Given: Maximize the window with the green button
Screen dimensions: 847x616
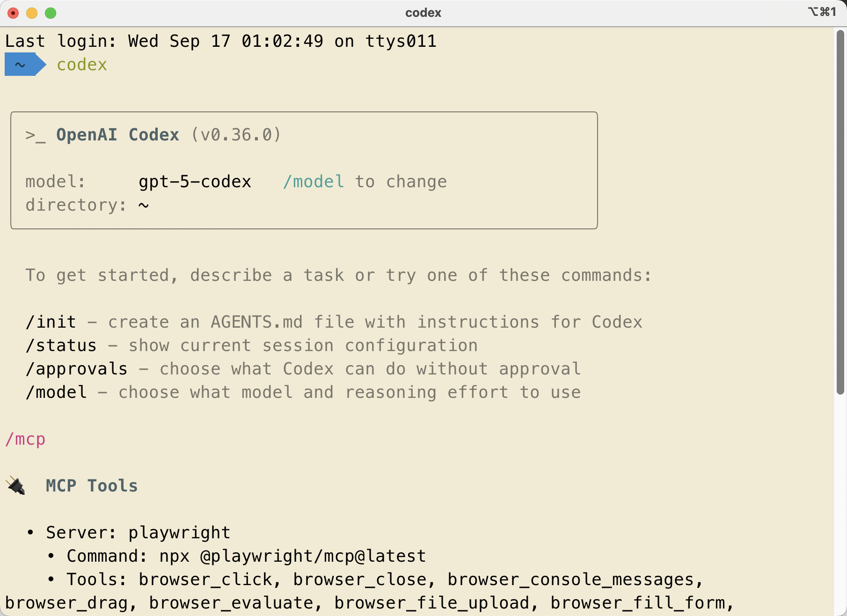Looking at the screenshot, I should coord(51,13).
